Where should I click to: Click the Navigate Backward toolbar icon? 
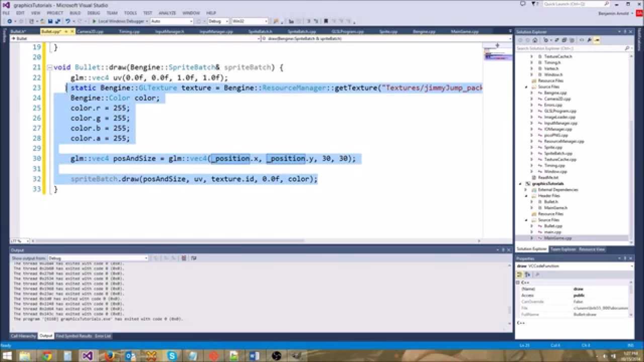pos(10,21)
